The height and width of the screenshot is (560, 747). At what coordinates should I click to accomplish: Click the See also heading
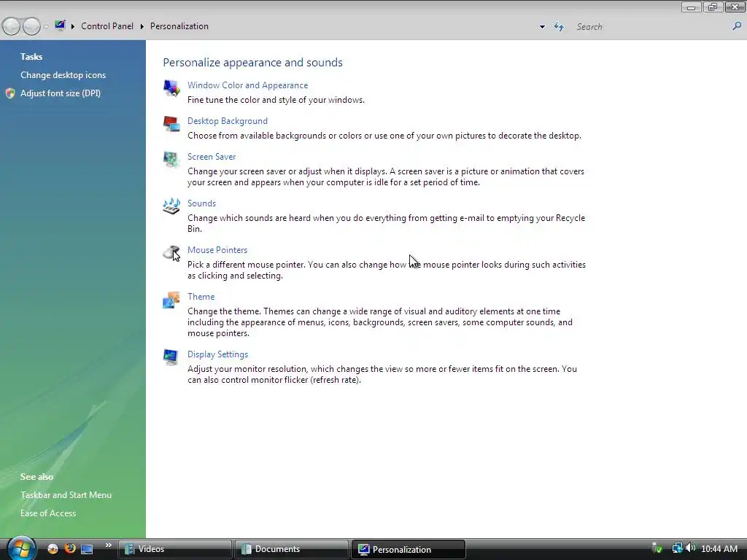pos(36,477)
